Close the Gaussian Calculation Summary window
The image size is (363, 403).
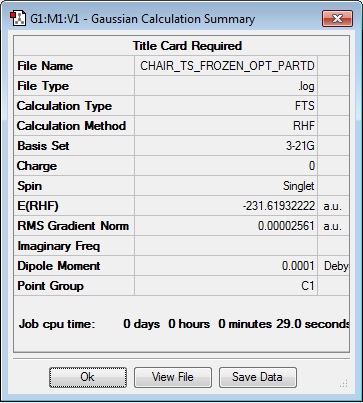[337, 18]
